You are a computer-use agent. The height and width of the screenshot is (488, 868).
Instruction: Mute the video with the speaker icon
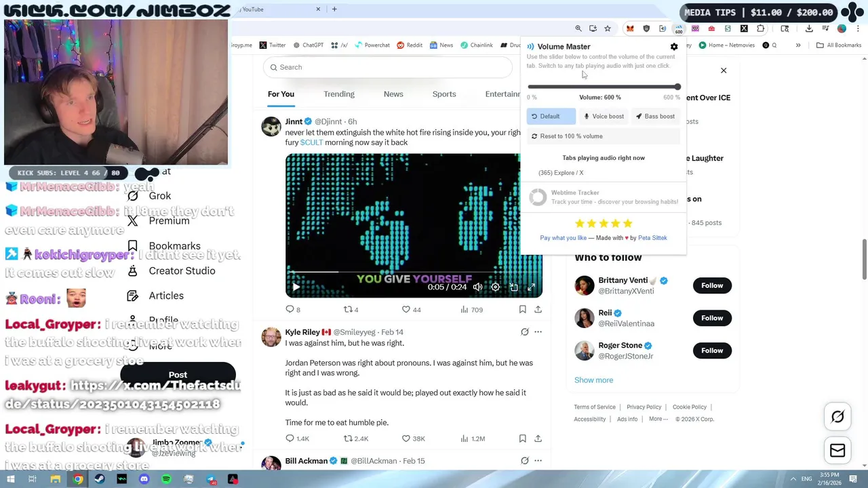[478, 287]
